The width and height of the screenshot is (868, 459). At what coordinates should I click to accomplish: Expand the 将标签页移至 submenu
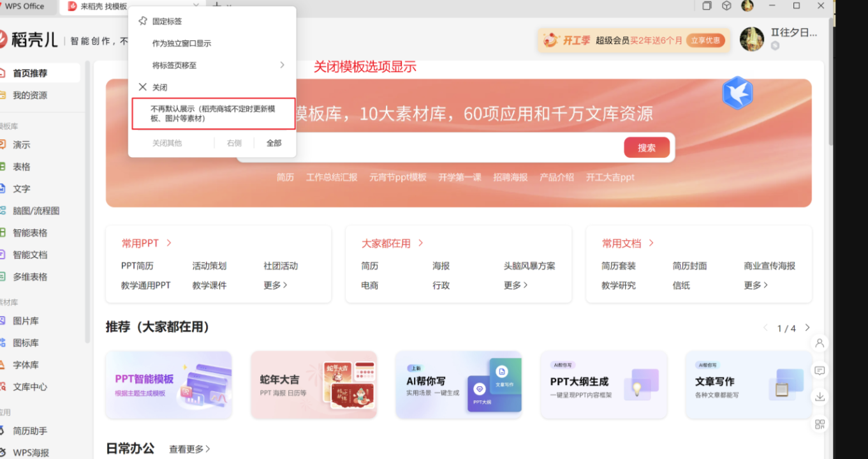[x=281, y=65]
